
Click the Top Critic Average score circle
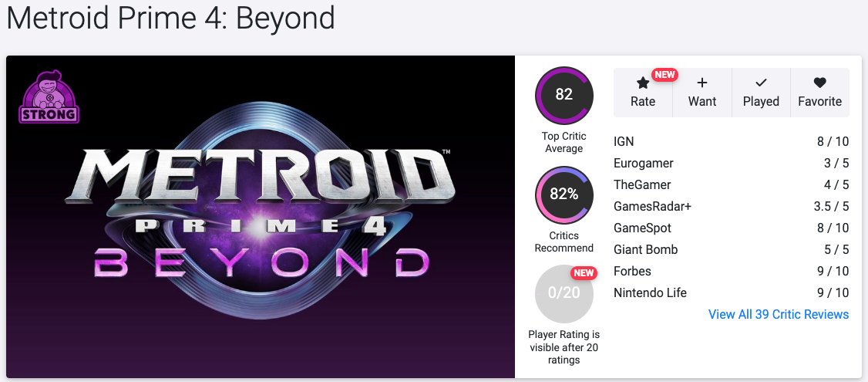click(x=564, y=95)
